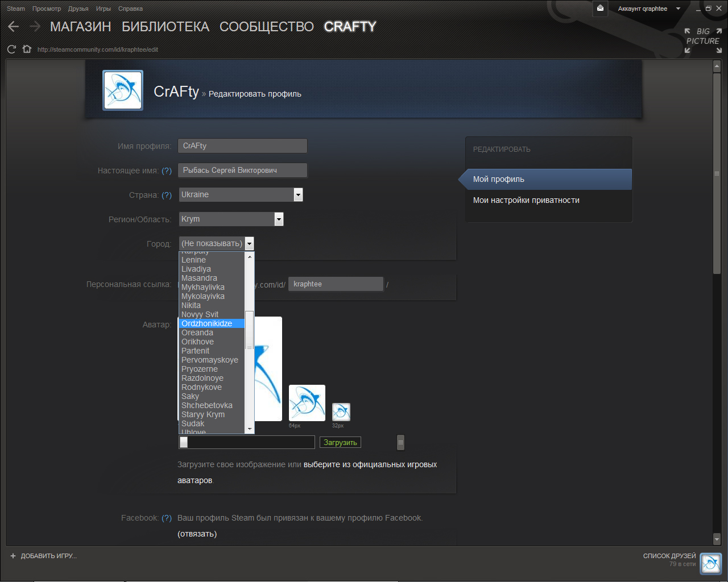Select Mykhaylivka in city list
Image resolution: width=728 pixels, height=582 pixels.
212,287
